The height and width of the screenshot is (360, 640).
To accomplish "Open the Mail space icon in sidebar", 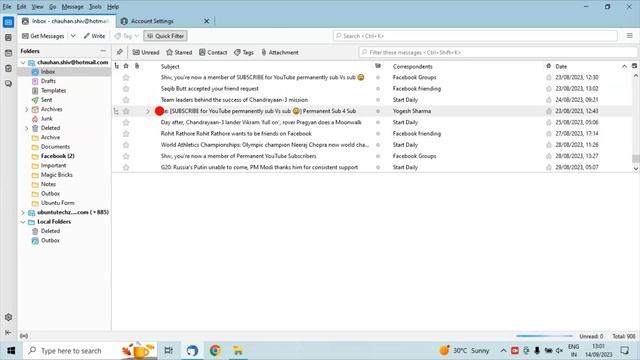I will [x=8, y=22].
